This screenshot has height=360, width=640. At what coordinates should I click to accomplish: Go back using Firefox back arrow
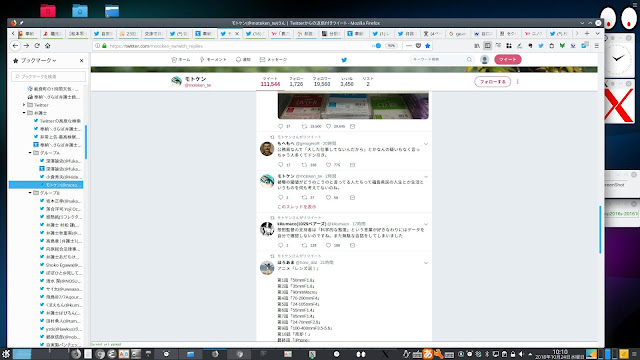(x=16, y=46)
